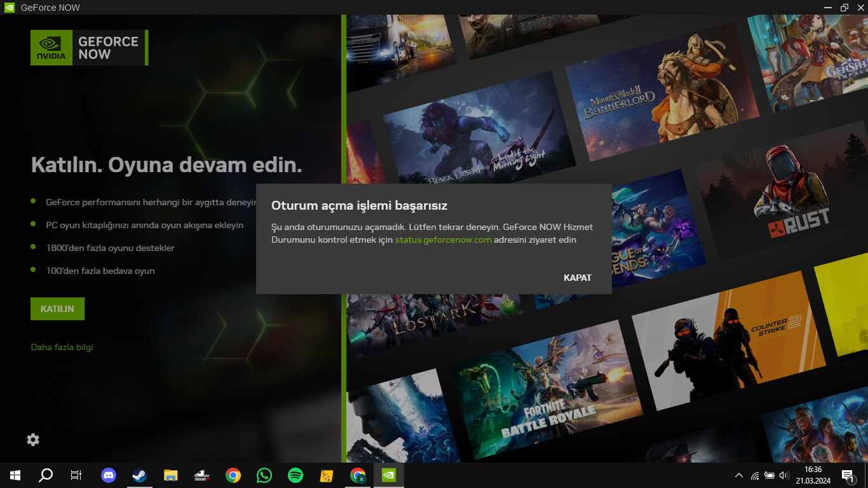Launch Discord from the taskbar
This screenshot has width=868, height=488.
coord(109,475)
